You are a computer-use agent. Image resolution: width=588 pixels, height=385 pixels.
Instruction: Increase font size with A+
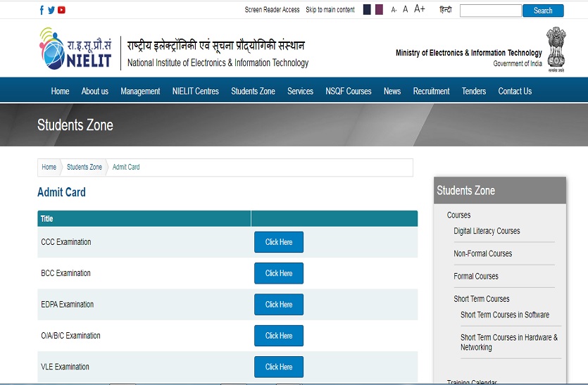click(x=419, y=8)
